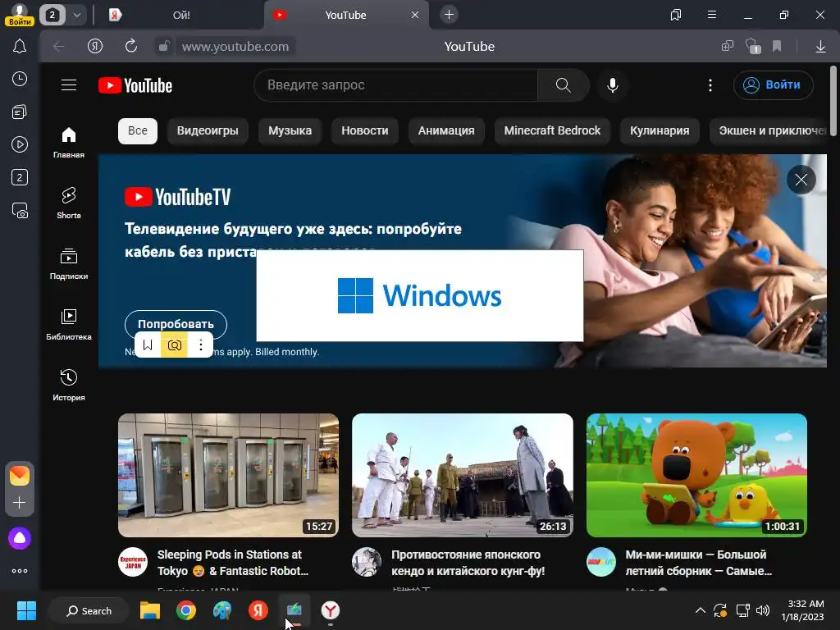Go to the YouTube logo home link
840x630 pixels.
(135, 85)
